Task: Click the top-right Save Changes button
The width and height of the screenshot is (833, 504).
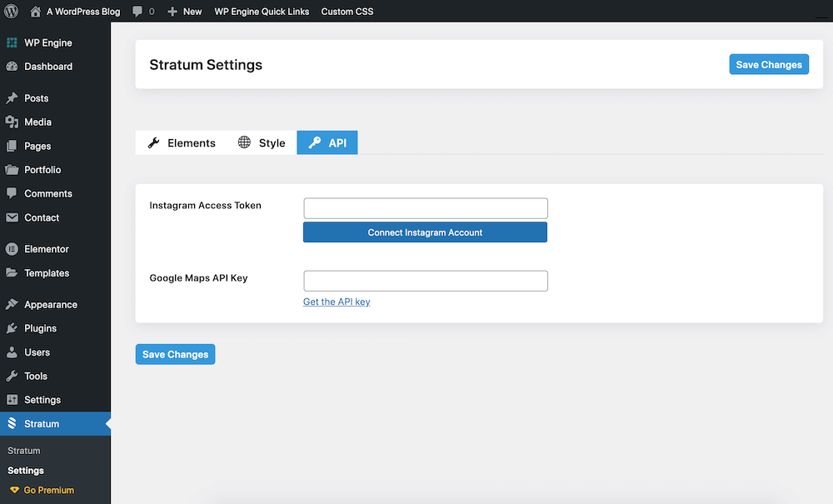Action: (x=768, y=65)
